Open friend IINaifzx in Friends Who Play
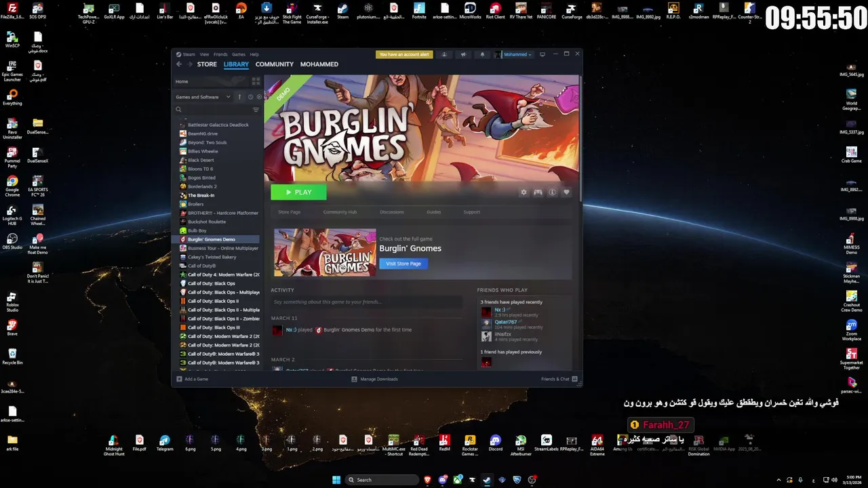Screen dimensions: 868x488 pos(502,334)
